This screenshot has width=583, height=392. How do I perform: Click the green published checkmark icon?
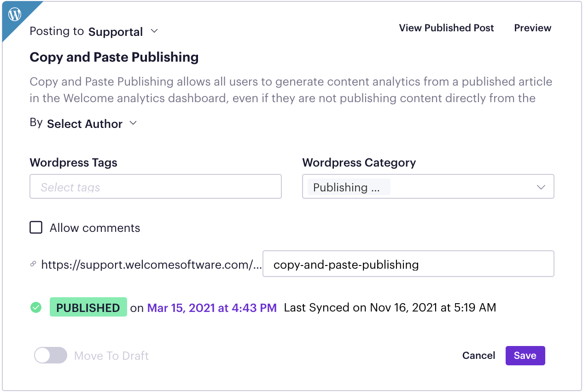pos(36,307)
